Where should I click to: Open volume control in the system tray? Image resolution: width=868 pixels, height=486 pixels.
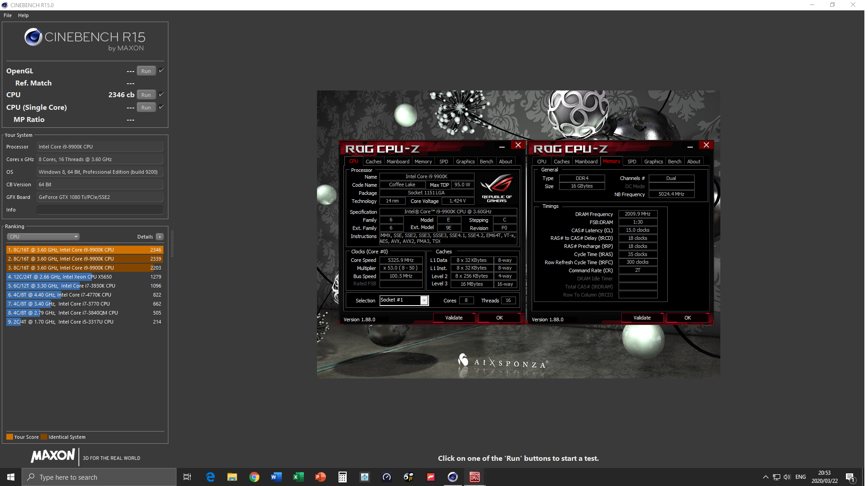(787, 477)
